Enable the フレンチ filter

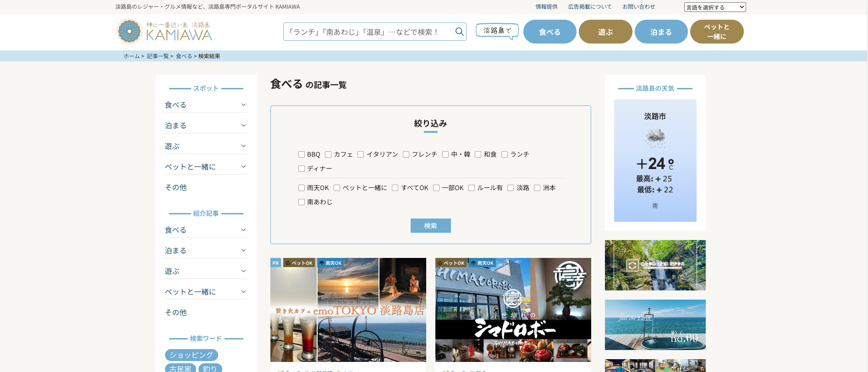[x=406, y=154]
